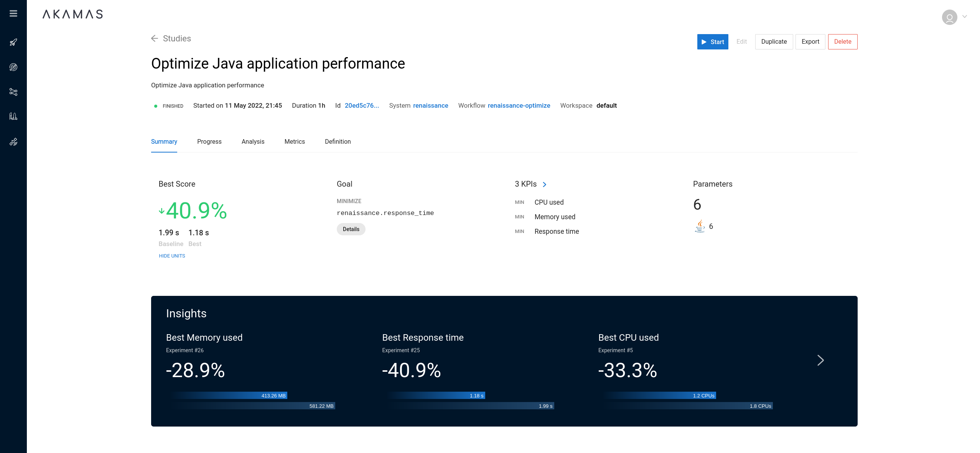980x453 pixels.
Task: Open the hamburger menu in sidebar
Action: tap(13, 14)
